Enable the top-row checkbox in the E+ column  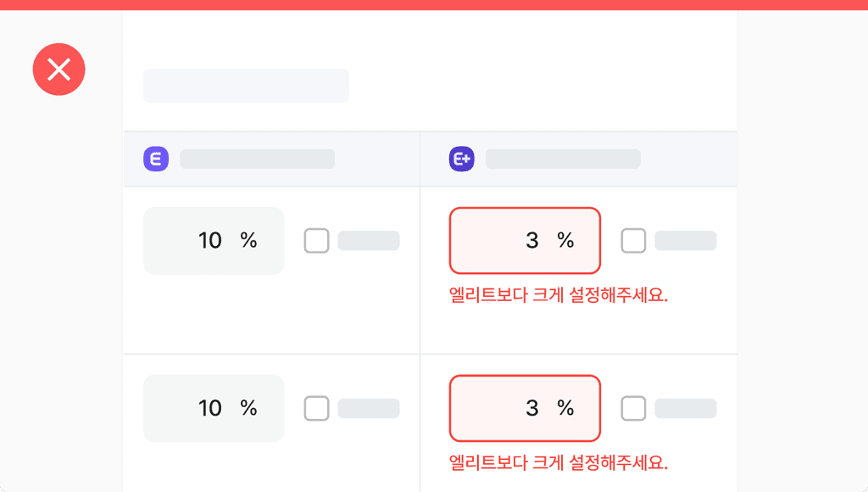633,241
